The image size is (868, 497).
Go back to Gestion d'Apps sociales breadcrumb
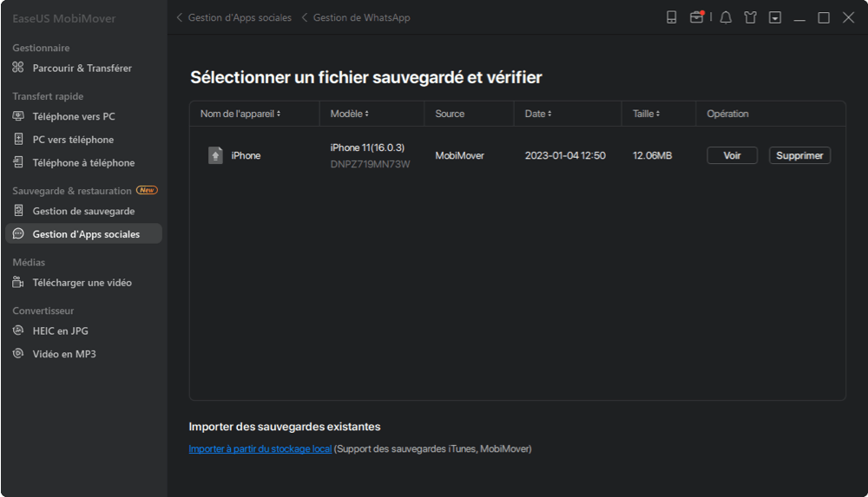(240, 17)
